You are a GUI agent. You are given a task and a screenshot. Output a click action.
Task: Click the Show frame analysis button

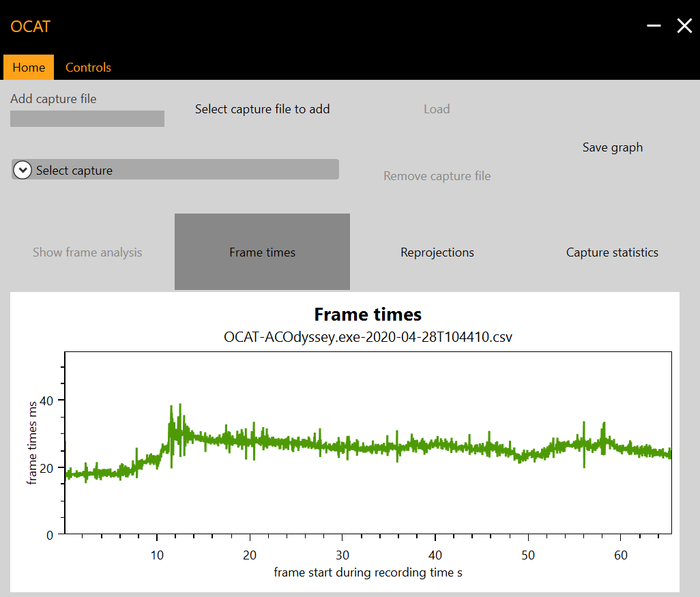pos(87,252)
